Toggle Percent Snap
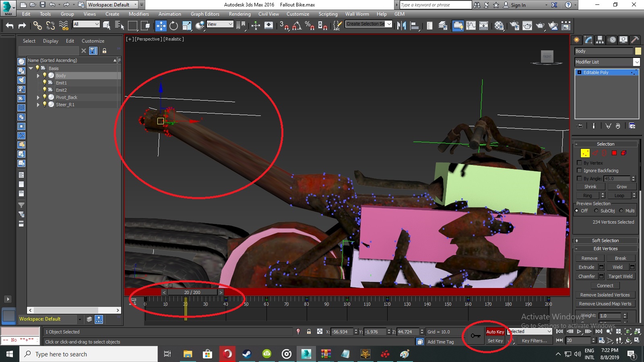The height and width of the screenshot is (362, 644). coord(310,26)
